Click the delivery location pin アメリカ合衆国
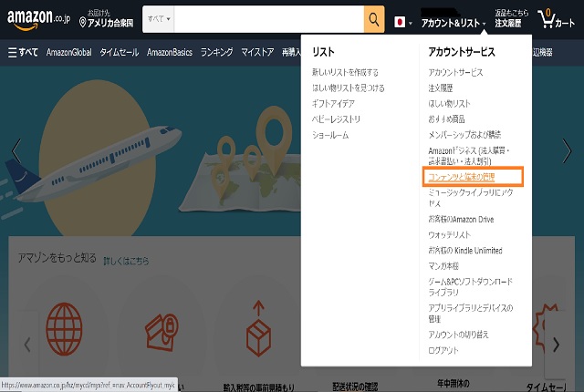 point(106,19)
